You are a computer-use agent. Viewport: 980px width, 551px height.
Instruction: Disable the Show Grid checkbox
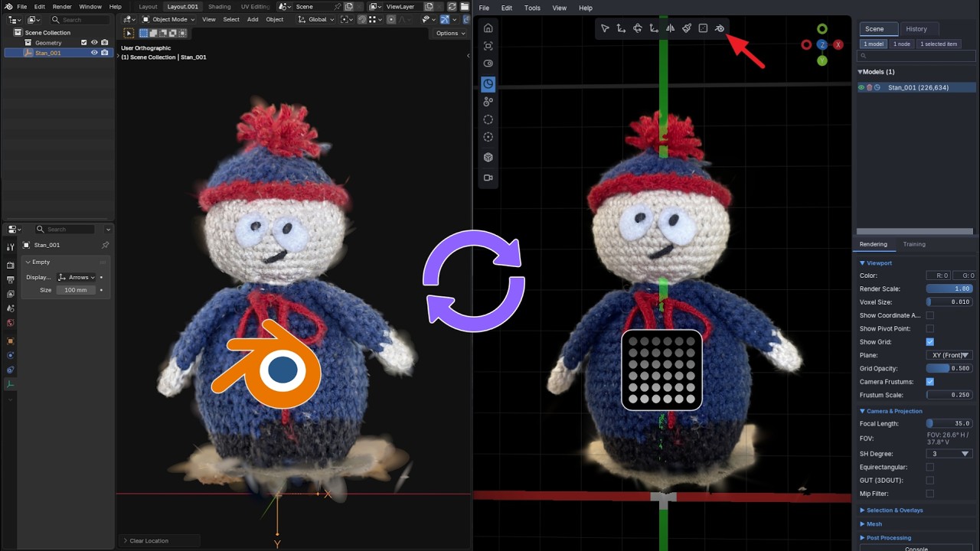click(x=930, y=342)
